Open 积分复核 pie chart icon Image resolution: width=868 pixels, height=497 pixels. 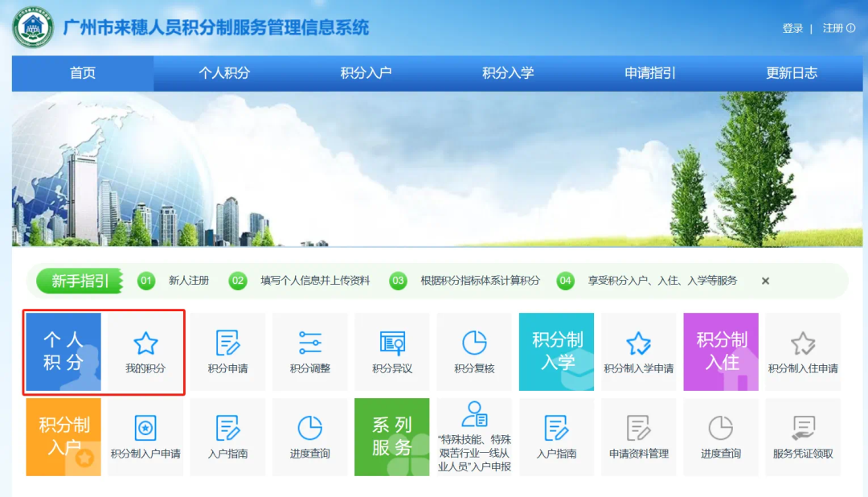click(474, 351)
